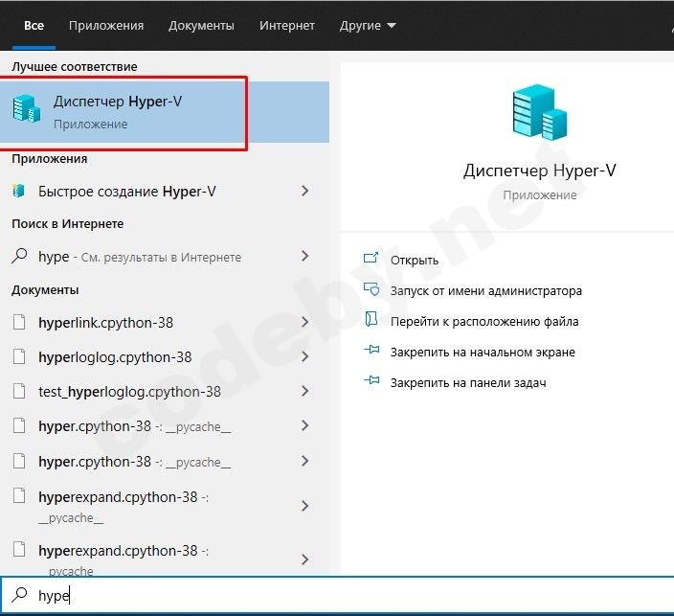Image resolution: width=674 pixels, height=616 pixels.
Task: Click file icon of hyperloglog.cpython-38
Action: point(19,356)
